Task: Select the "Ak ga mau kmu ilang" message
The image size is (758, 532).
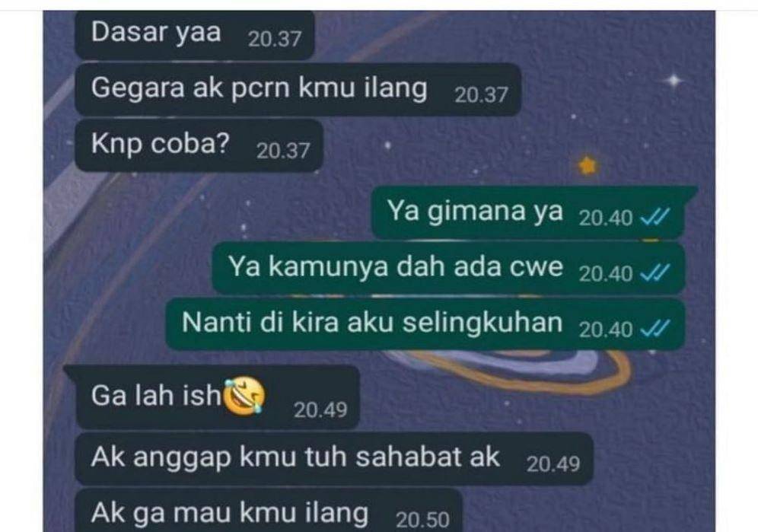Action: pos(269,511)
